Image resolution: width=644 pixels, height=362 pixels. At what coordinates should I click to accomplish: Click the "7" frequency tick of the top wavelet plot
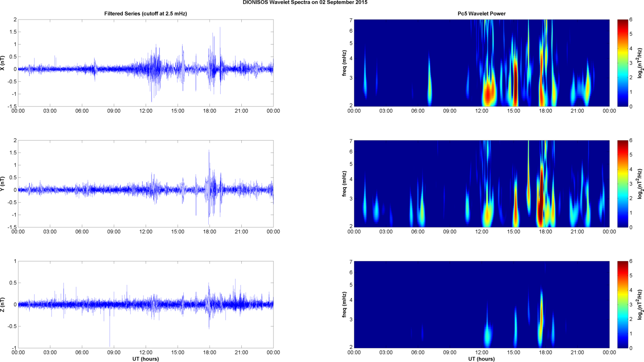(x=351, y=20)
